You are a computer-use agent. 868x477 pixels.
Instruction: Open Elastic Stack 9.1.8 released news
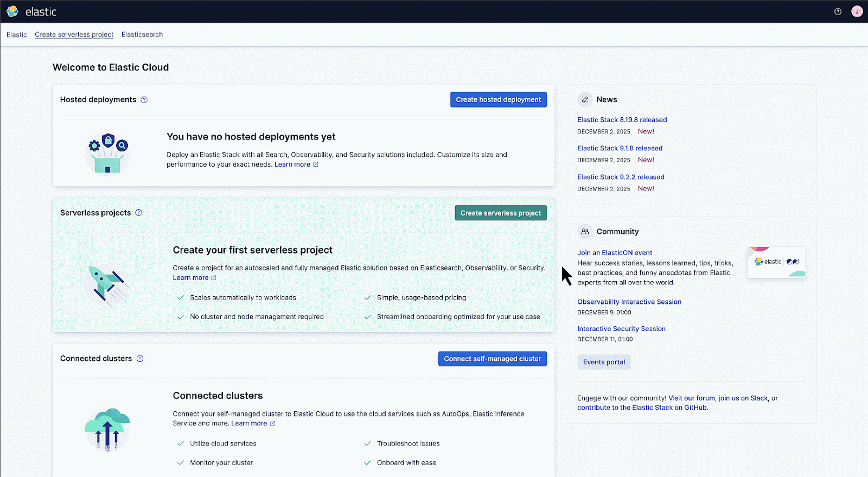[620, 148]
